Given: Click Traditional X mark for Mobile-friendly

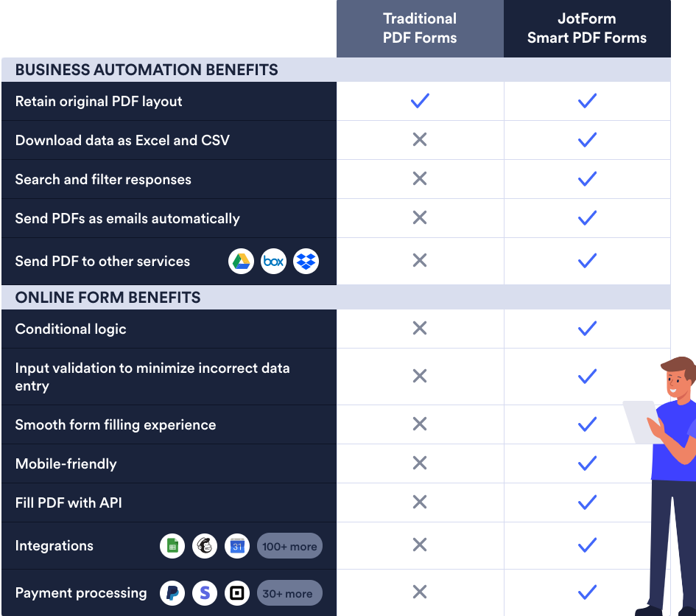Looking at the screenshot, I should 420,463.
